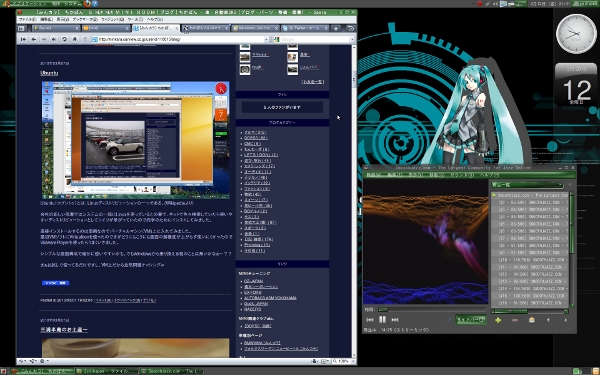
Task: Open the media player's サウンド menu
Action: (x=462, y=175)
